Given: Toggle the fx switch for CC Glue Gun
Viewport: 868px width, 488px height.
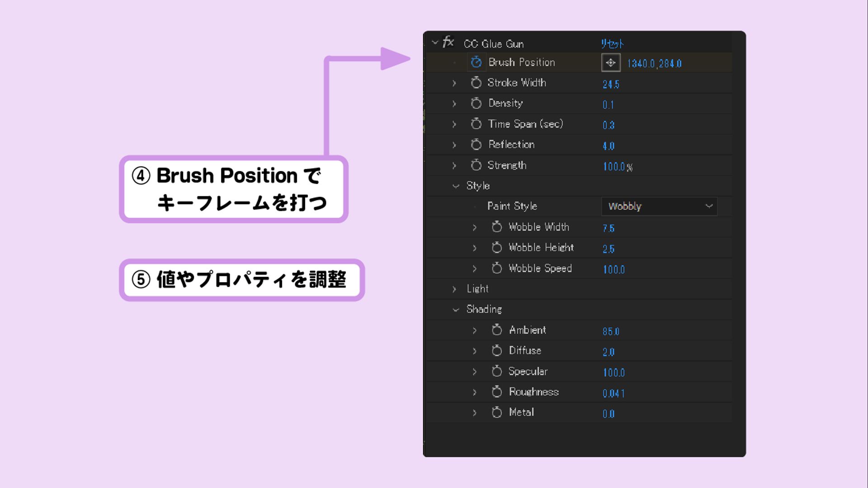Looking at the screenshot, I should 448,43.
